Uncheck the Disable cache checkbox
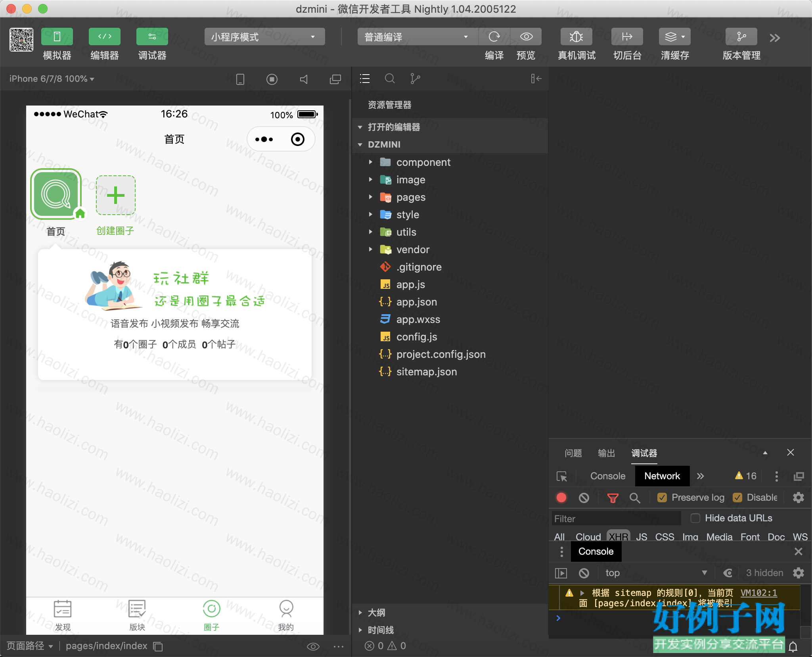Screen dimensions: 812x657 tap(737, 498)
